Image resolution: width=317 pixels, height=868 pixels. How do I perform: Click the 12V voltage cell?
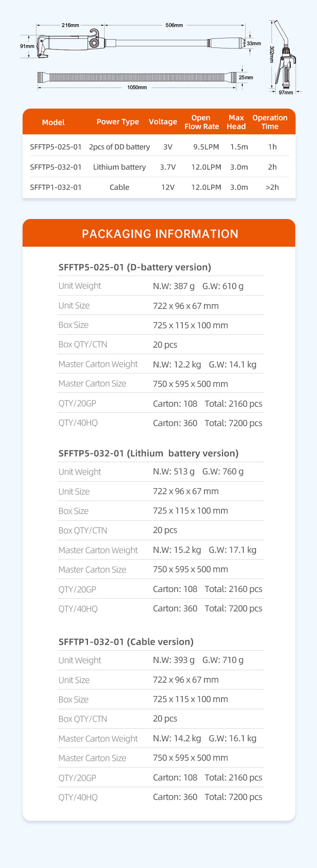(168, 187)
